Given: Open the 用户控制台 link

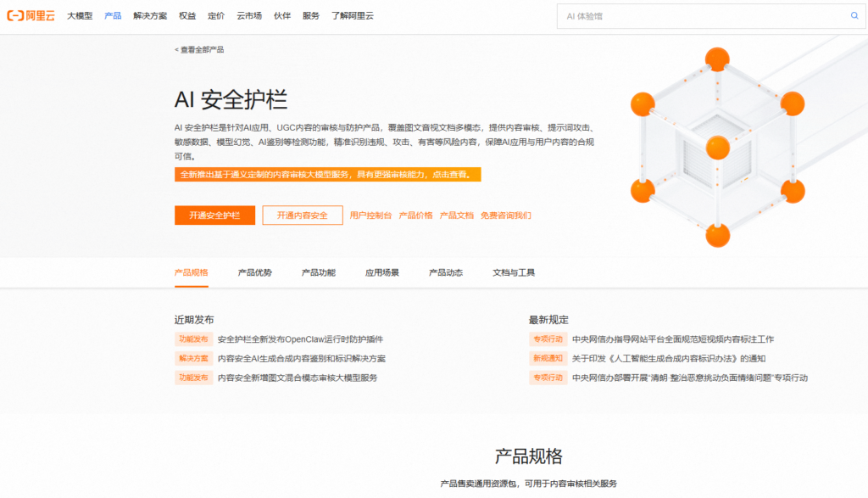Looking at the screenshot, I should pyautogui.click(x=370, y=215).
